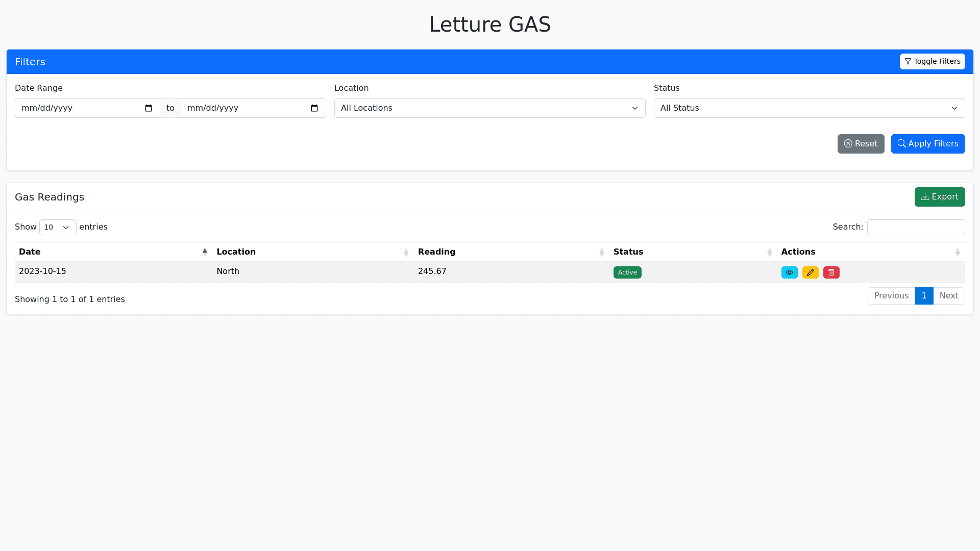Image resolution: width=980 pixels, height=551 pixels.
Task: Change the show entries count dropdown
Action: (x=58, y=227)
